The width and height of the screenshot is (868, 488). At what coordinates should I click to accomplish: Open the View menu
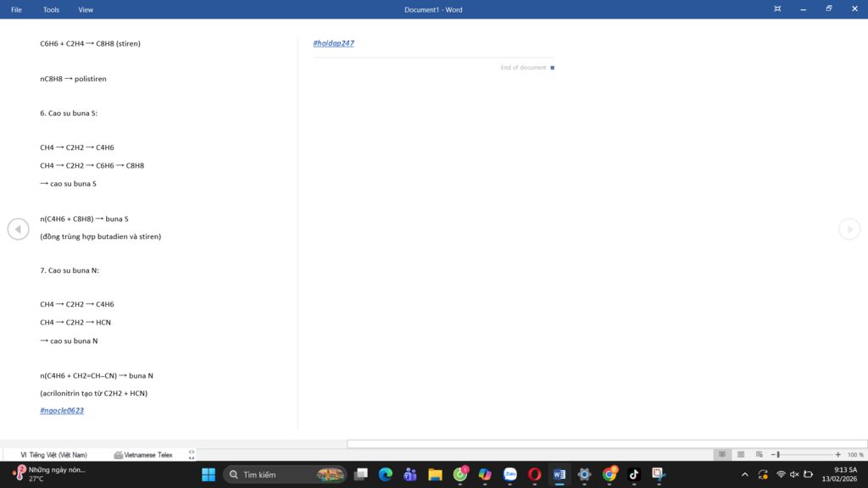pyautogui.click(x=86, y=9)
